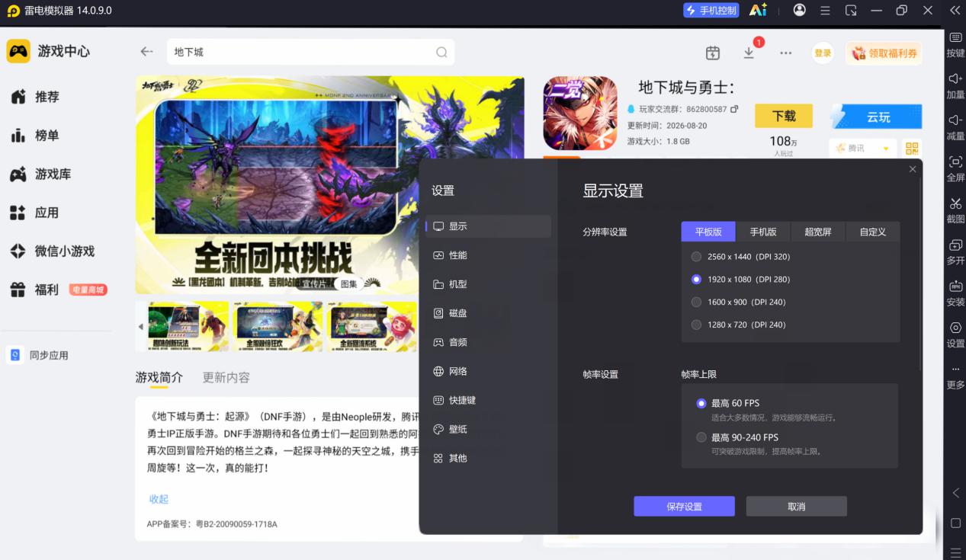Open downloads icon with red badge

[x=749, y=52]
